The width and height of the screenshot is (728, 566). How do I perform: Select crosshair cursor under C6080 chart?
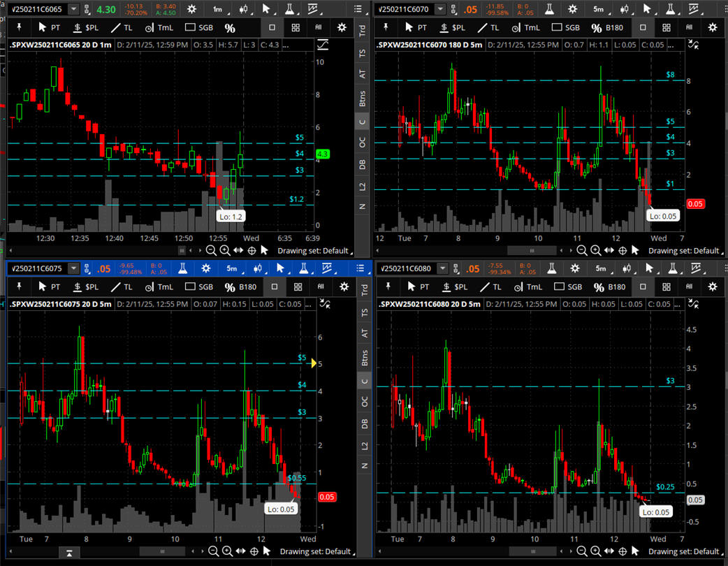pyautogui.click(x=623, y=551)
